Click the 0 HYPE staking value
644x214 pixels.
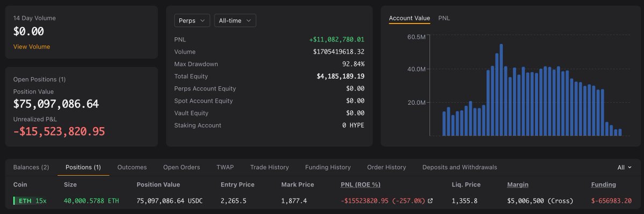pyautogui.click(x=353, y=125)
